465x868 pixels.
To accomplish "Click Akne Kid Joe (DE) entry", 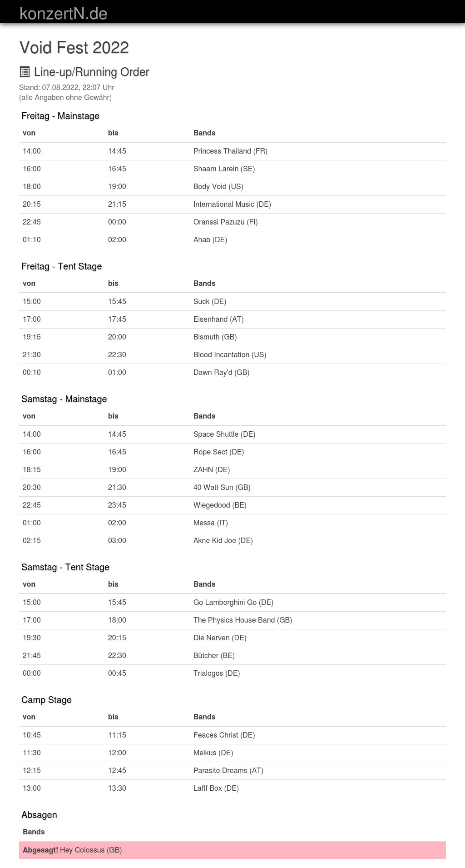I will pyautogui.click(x=223, y=541).
